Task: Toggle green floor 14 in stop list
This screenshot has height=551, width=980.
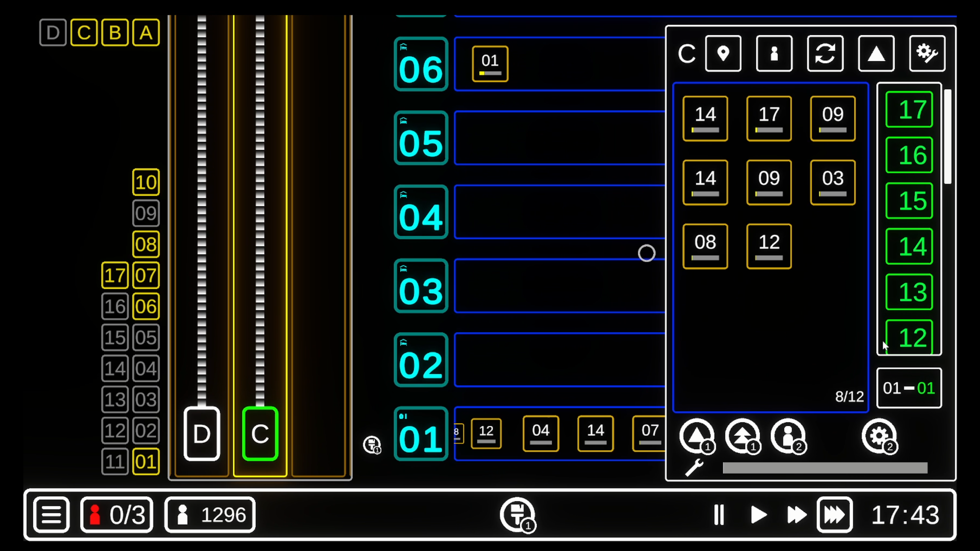Action: 909,246
